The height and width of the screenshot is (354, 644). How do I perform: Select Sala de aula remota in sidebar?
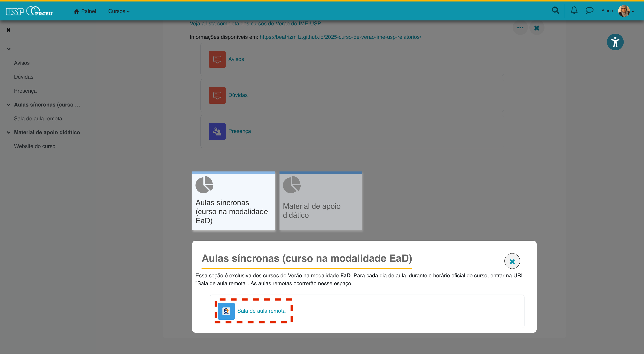coord(38,118)
